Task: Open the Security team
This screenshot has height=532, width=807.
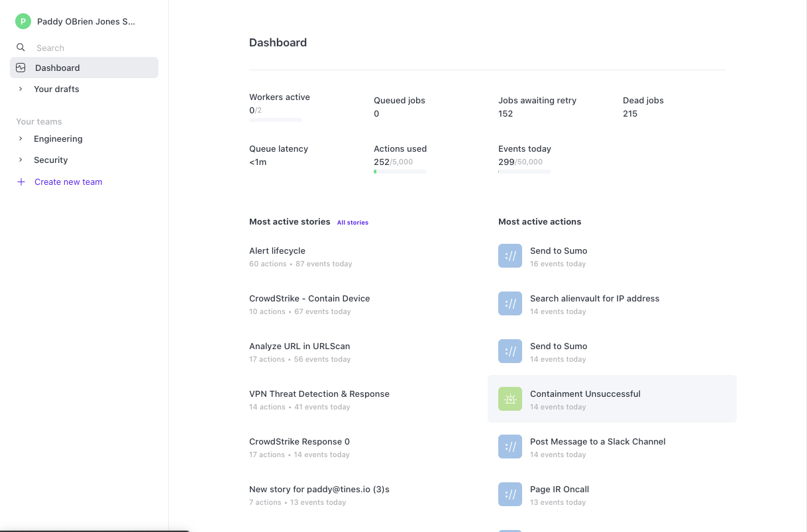Action: (x=84, y=160)
